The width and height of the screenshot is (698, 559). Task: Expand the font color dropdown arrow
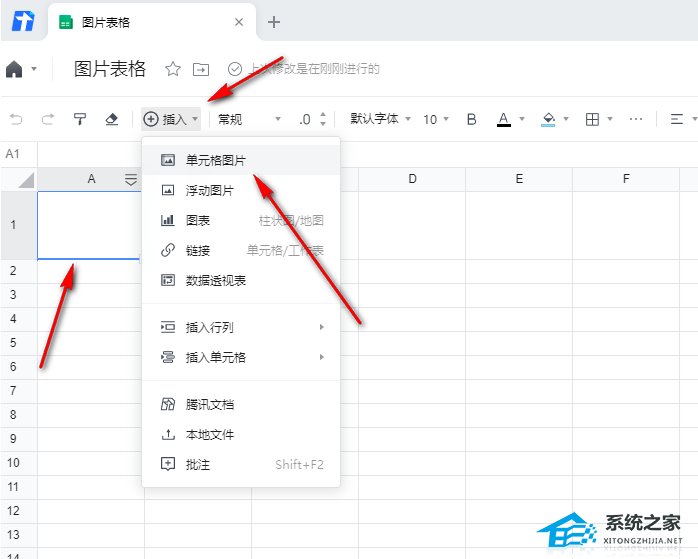point(522,119)
